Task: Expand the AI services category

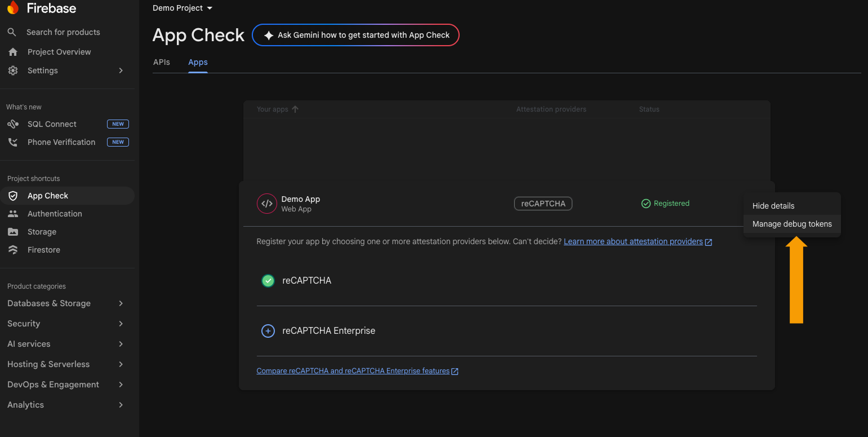Action: (121, 344)
